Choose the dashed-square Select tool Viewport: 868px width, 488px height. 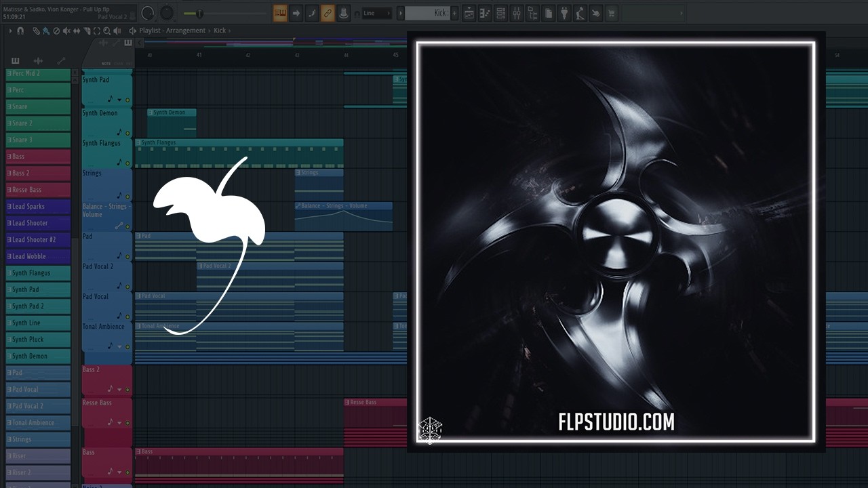coord(97,30)
